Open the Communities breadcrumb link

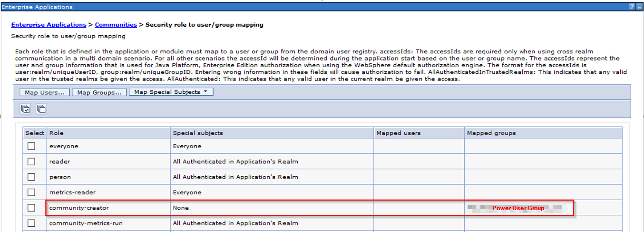click(116, 24)
